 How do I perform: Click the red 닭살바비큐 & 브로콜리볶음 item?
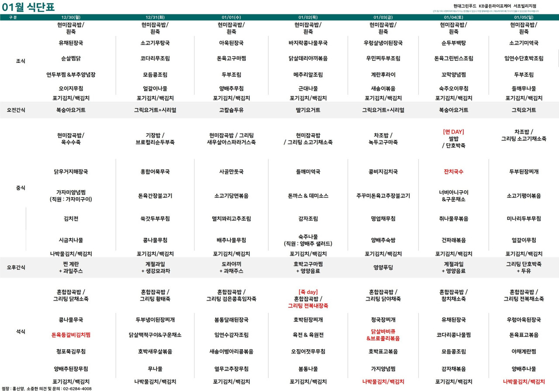tap(383, 335)
